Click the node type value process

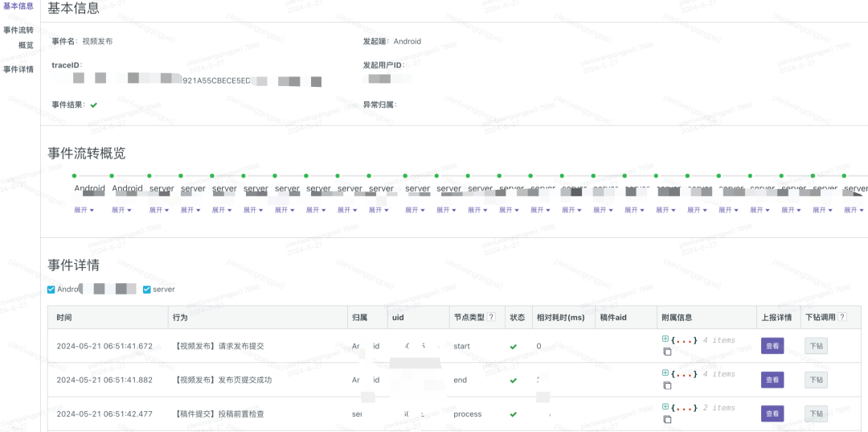coord(467,413)
